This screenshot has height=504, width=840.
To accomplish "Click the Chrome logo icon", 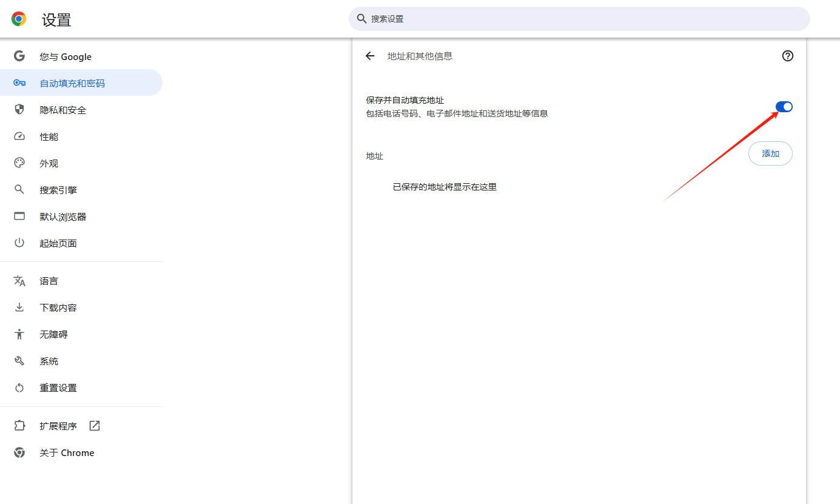I will point(19,19).
